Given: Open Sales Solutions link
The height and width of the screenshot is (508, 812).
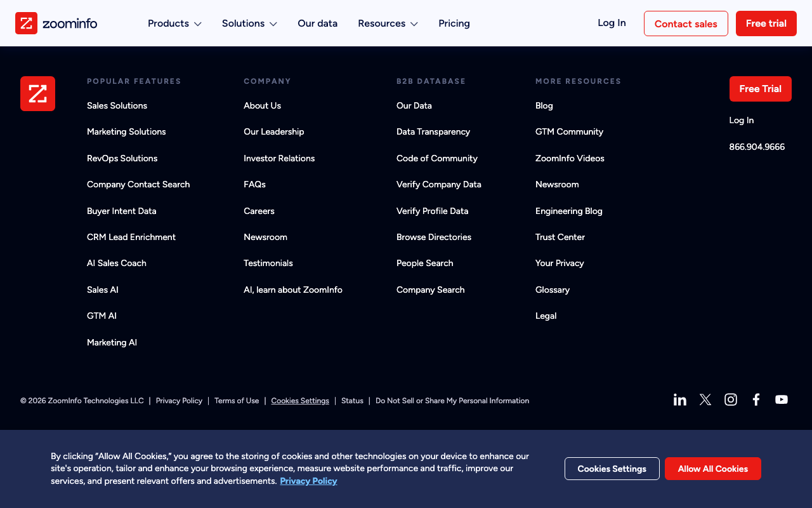Looking at the screenshot, I should 117,105.
